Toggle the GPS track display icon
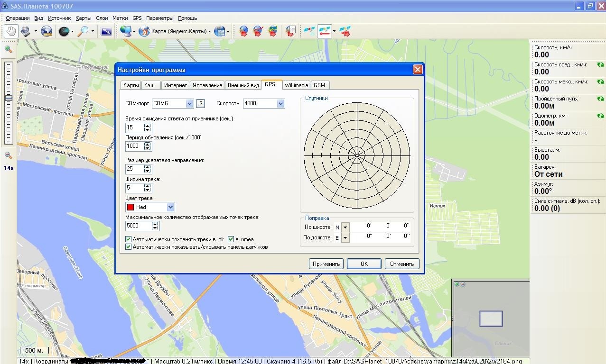 point(324,31)
